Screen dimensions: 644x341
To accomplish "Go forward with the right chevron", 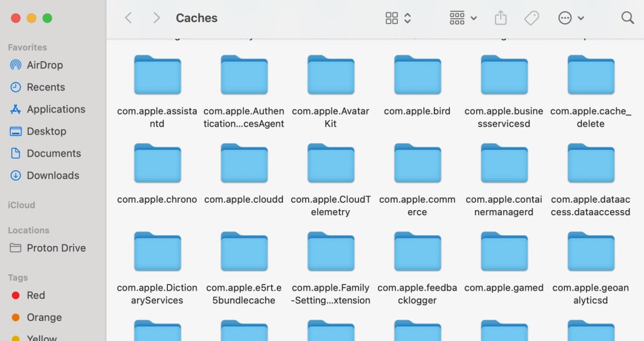I will point(156,18).
